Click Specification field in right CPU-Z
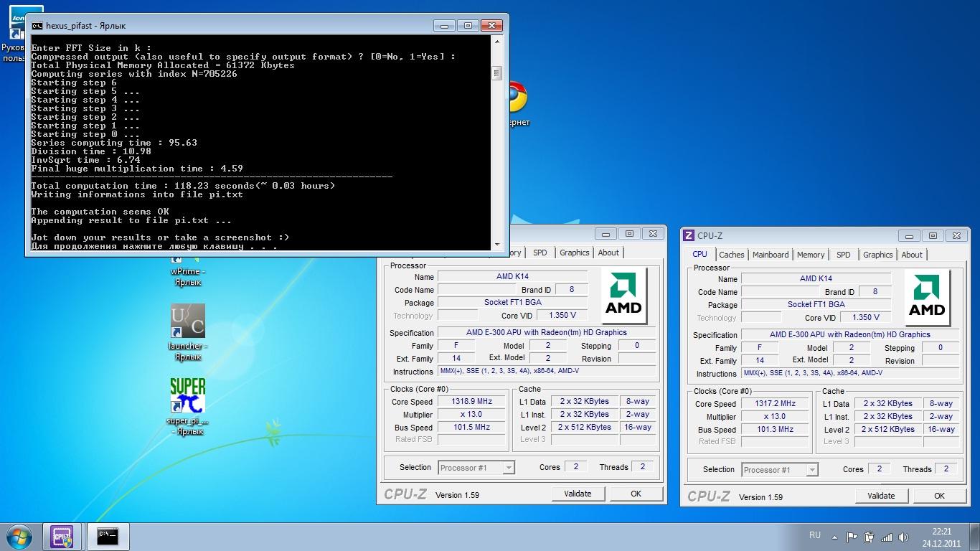 [x=849, y=334]
